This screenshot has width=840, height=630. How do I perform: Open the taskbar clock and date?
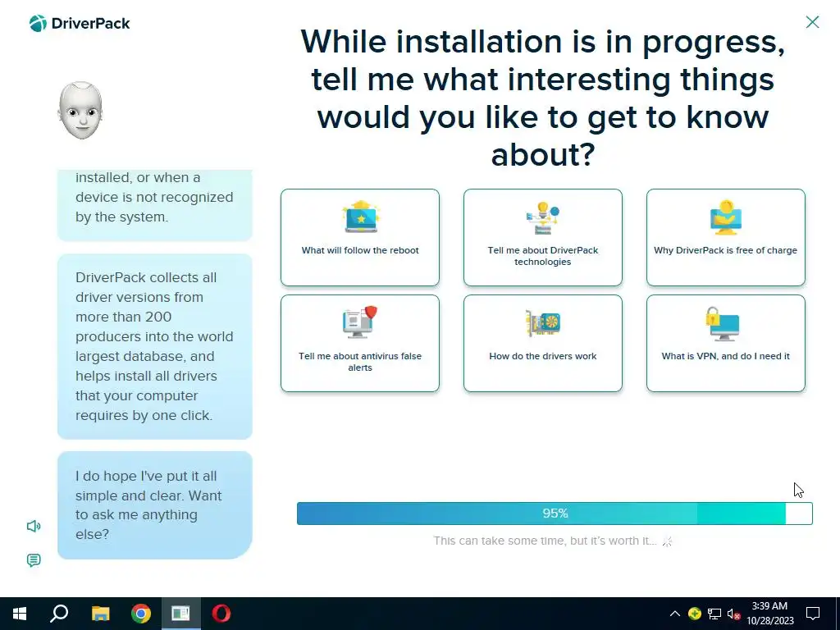[x=769, y=614]
